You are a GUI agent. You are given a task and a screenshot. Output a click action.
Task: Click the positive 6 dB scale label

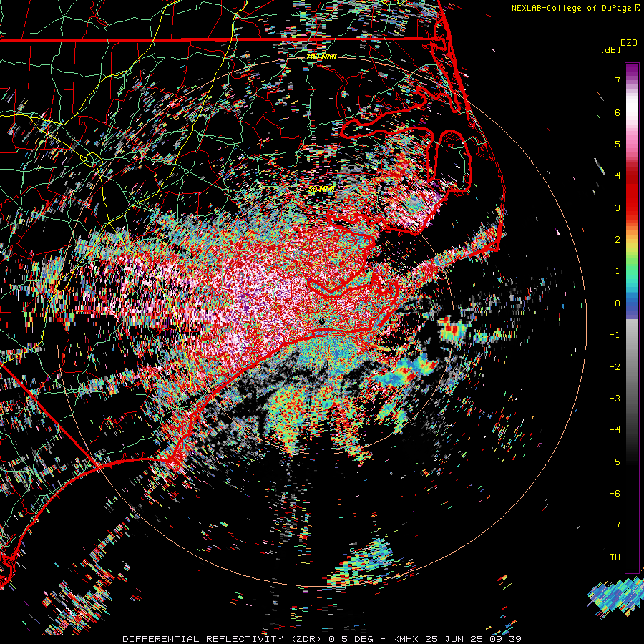click(x=618, y=112)
